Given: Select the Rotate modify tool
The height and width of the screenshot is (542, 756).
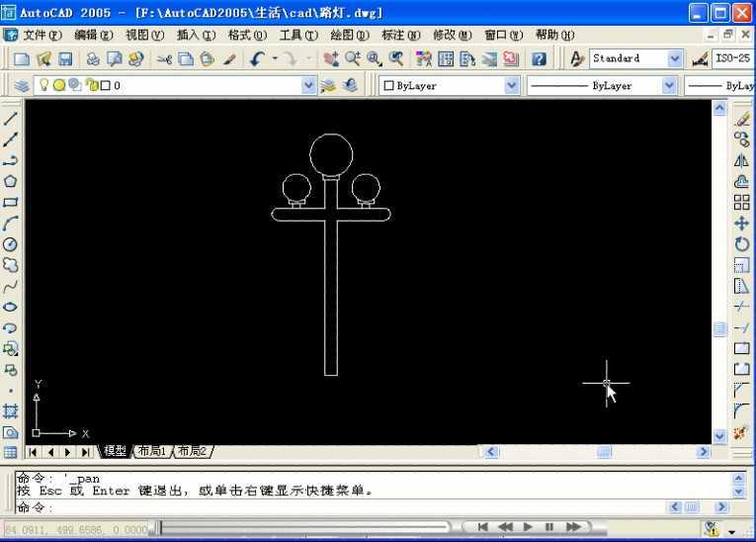Looking at the screenshot, I should (x=741, y=244).
